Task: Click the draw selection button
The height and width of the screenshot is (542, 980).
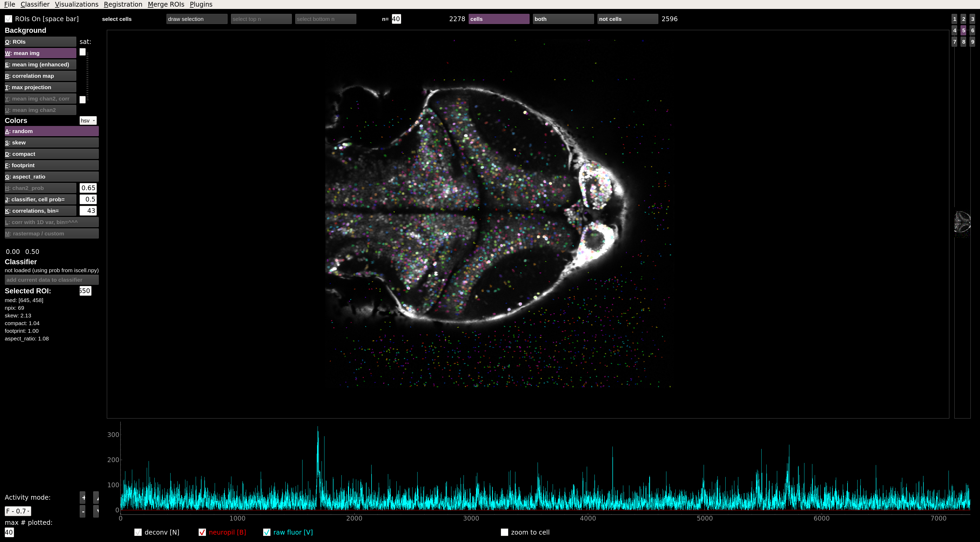Action: point(197,19)
